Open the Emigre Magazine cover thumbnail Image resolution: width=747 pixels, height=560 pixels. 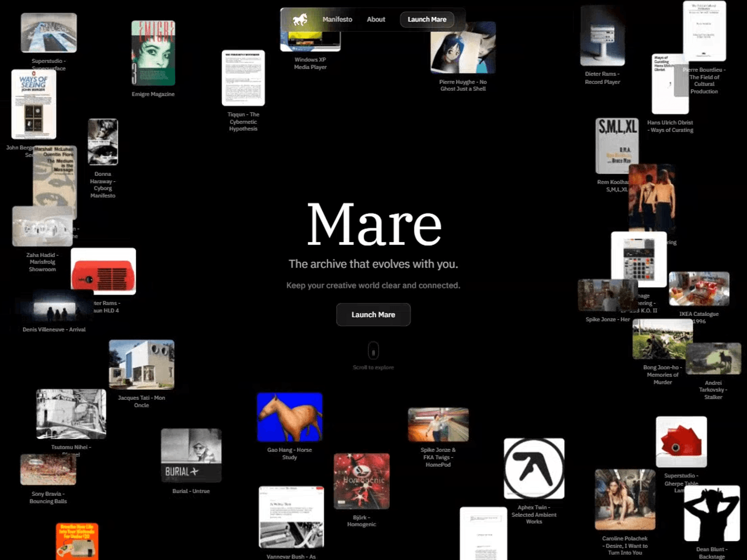[153, 53]
